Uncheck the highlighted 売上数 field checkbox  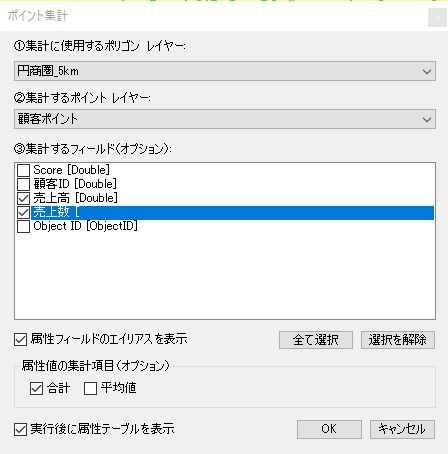[x=23, y=212]
